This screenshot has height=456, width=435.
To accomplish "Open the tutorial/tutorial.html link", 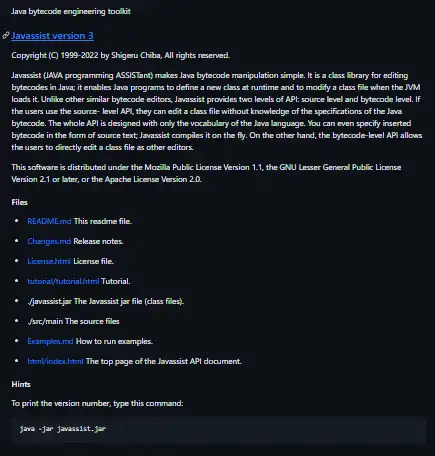I will tap(63, 281).
